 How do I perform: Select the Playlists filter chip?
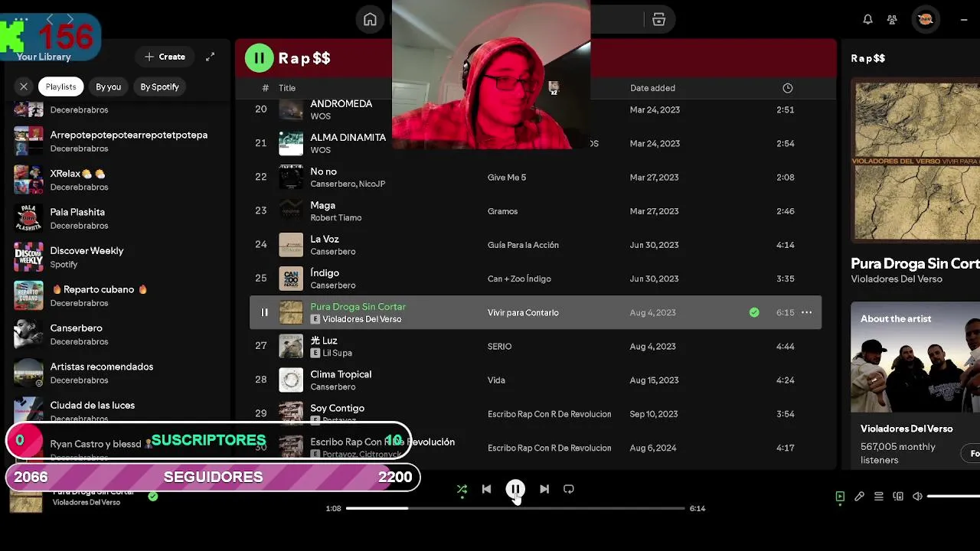(x=60, y=86)
